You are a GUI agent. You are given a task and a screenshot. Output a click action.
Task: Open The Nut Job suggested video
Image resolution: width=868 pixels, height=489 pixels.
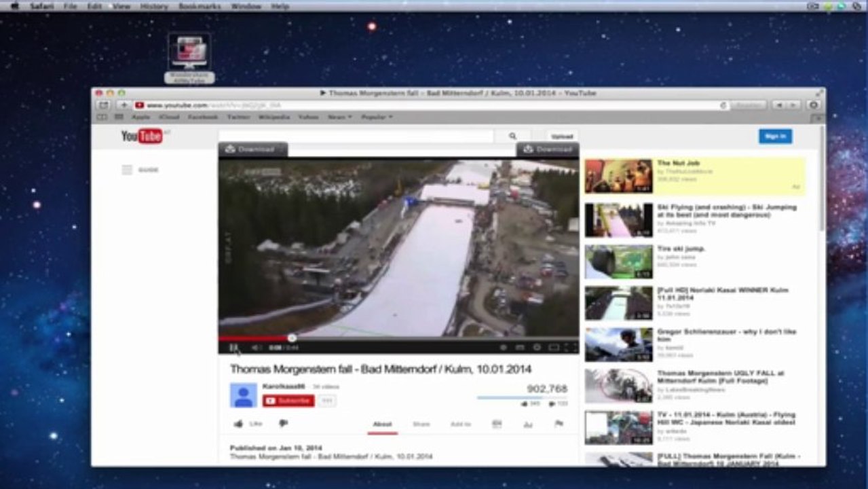tap(695, 175)
